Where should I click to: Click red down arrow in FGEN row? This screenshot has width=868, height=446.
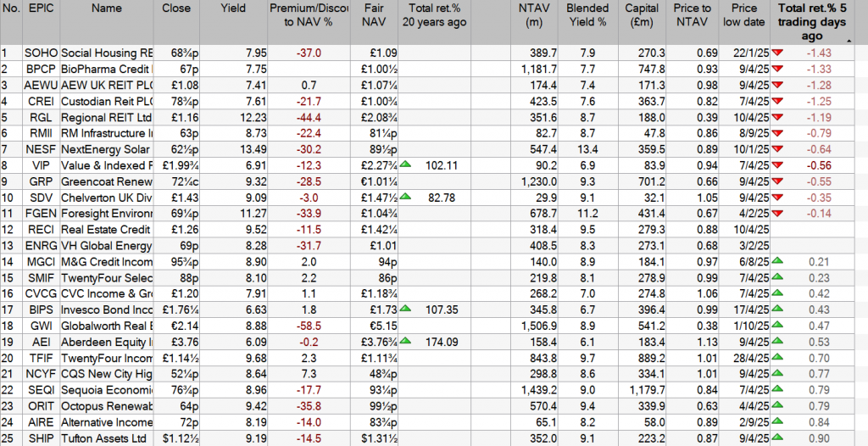point(777,212)
